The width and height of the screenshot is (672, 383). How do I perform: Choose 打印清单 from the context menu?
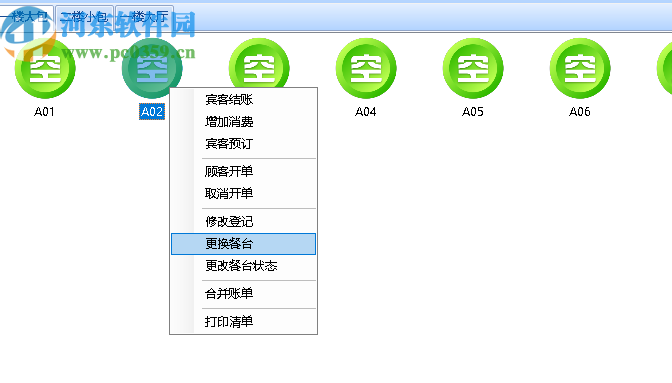[243, 321]
